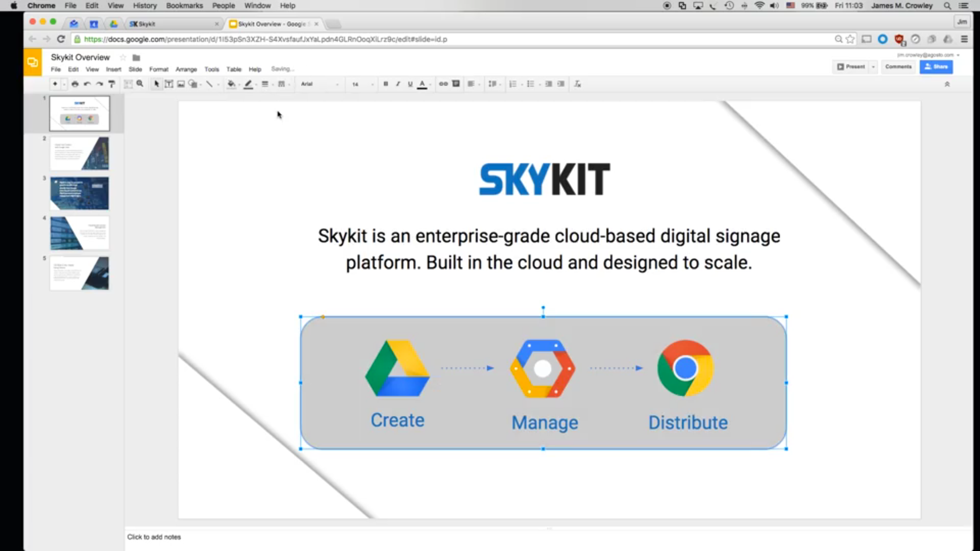The image size is (980, 551).
Task: Open the Table menu
Action: pyautogui.click(x=234, y=69)
